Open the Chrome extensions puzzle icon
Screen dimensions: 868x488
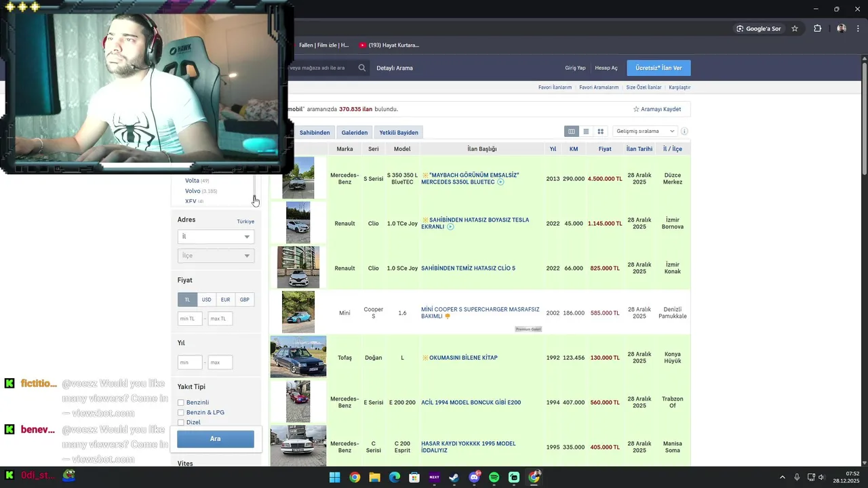[817, 28]
